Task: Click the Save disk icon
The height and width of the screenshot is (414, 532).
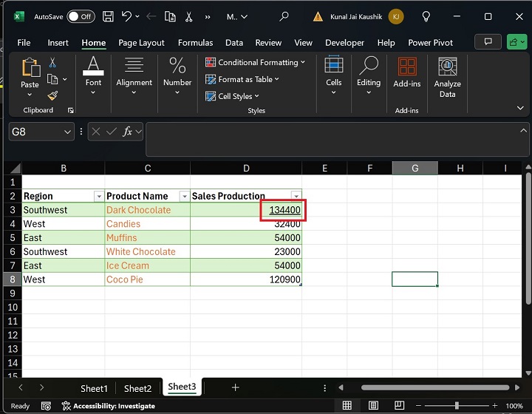Action: point(108,16)
